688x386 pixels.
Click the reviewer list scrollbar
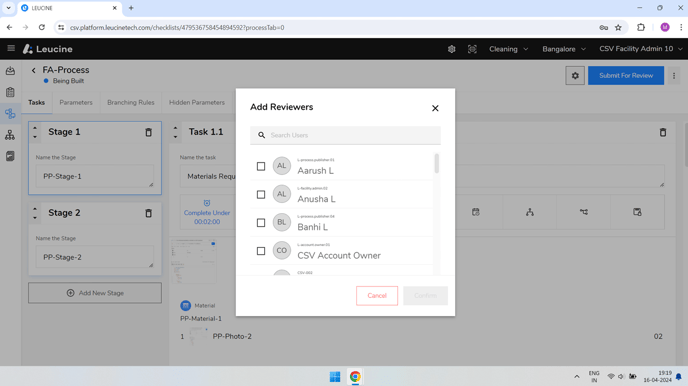pos(437,164)
